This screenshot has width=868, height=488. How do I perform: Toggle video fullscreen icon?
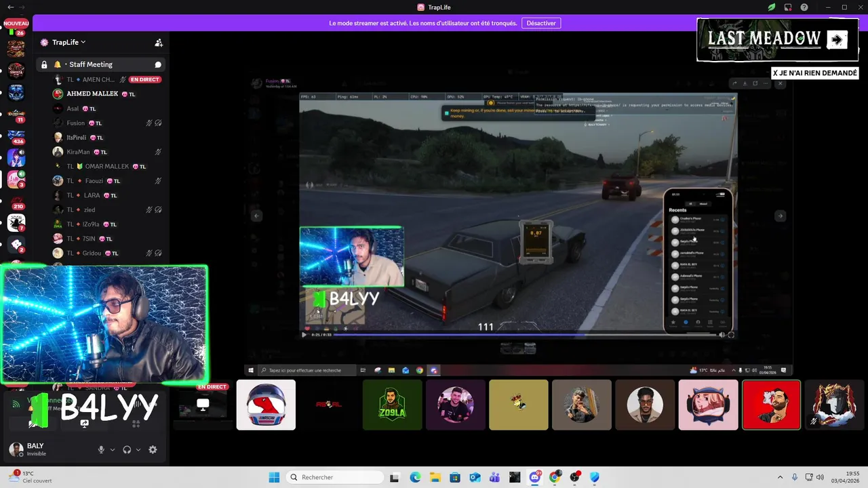pos(731,334)
